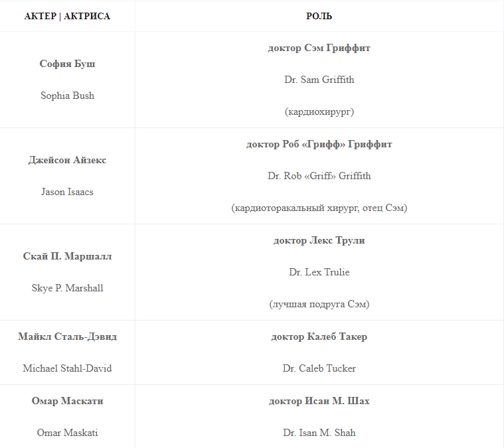504x448 pixels.
Task: Click the "АКТЕР | АКТРИСА" column header
Action: 67,16
